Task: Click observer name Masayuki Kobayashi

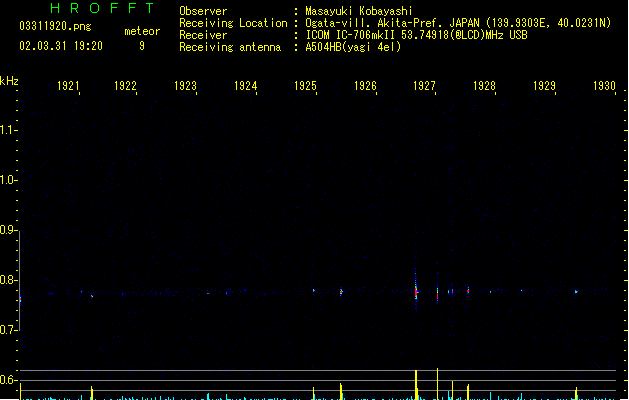Action: click(x=359, y=11)
